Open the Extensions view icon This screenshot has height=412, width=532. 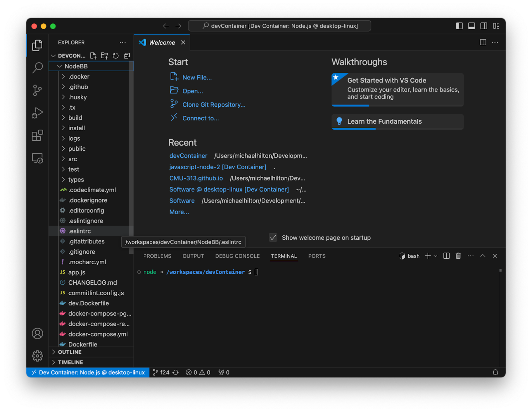click(x=37, y=135)
